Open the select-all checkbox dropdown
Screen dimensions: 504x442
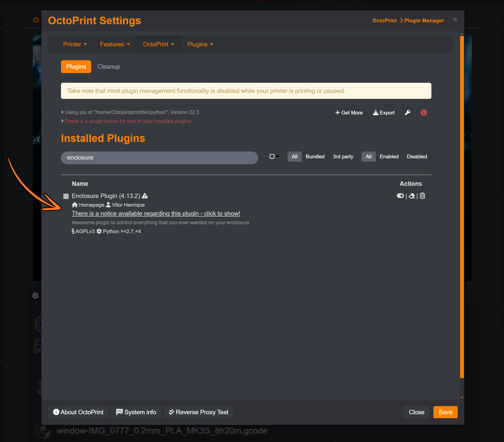tap(274, 157)
